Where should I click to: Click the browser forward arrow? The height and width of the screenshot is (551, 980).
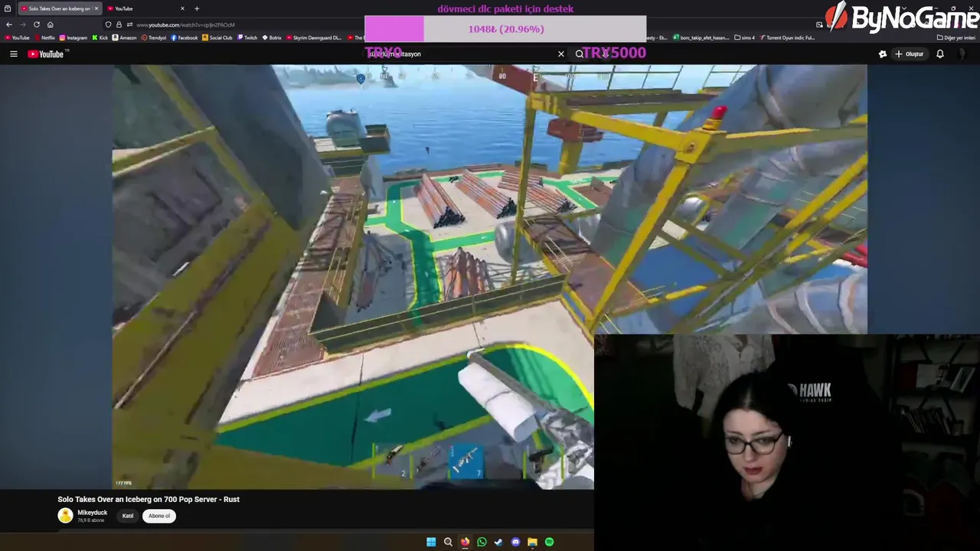[x=22, y=24]
